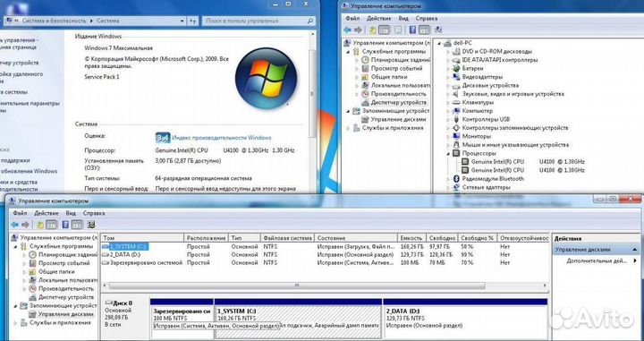Select 2_DATA (D:) row in volume list

tap(325, 255)
